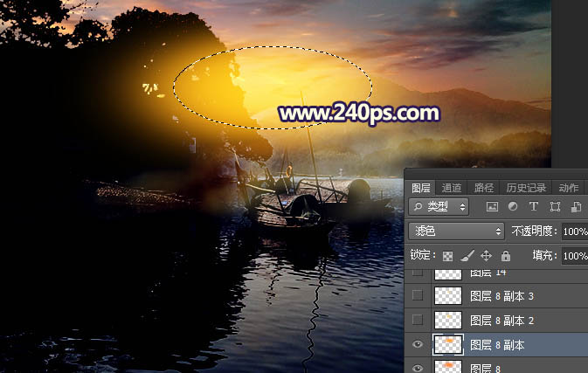Image resolution: width=588 pixels, height=373 pixels.
Task: Show the 图层 8 副本 3 layer
Action: [418, 296]
